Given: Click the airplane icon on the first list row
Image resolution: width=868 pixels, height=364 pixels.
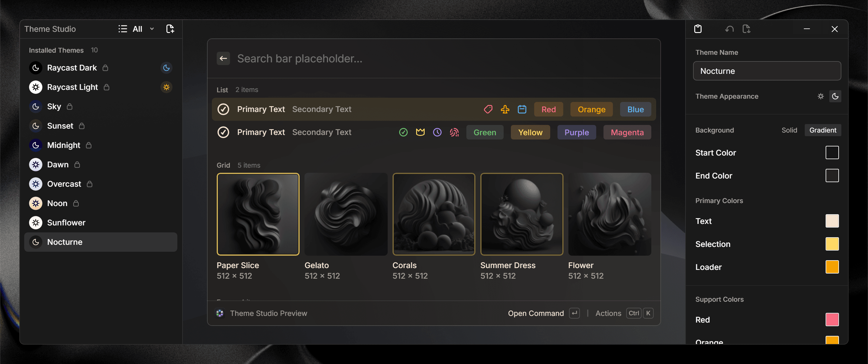Looking at the screenshot, I should tap(505, 109).
